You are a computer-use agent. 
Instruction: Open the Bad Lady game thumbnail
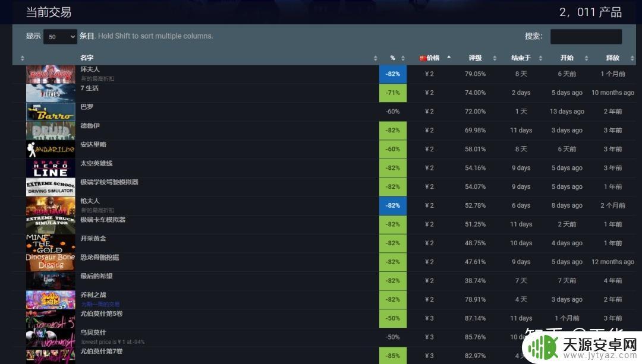[51, 74]
